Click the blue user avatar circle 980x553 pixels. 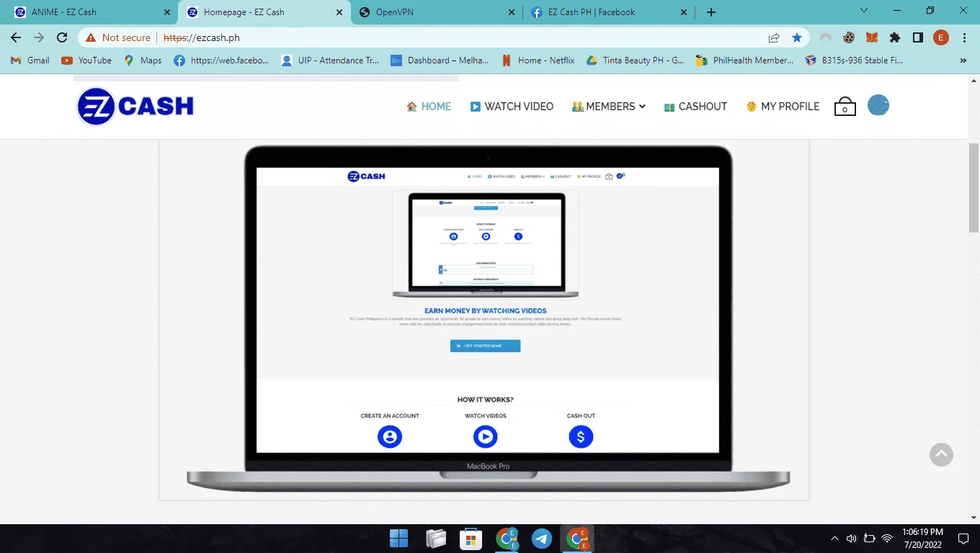pos(878,105)
